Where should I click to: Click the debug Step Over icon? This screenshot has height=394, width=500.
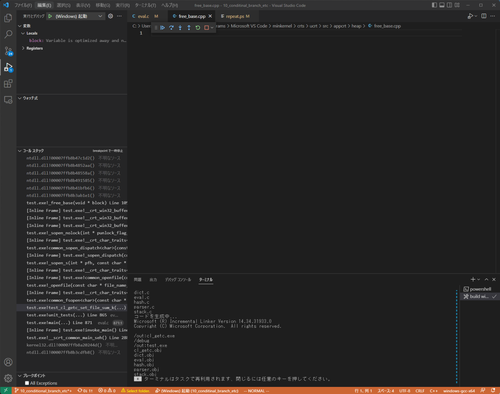click(x=171, y=28)
